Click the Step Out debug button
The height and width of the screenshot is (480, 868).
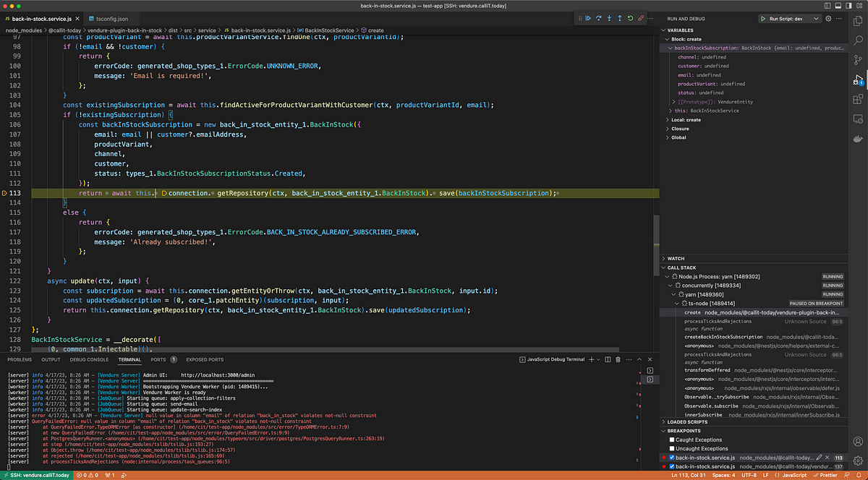click(x=620, y=18)
